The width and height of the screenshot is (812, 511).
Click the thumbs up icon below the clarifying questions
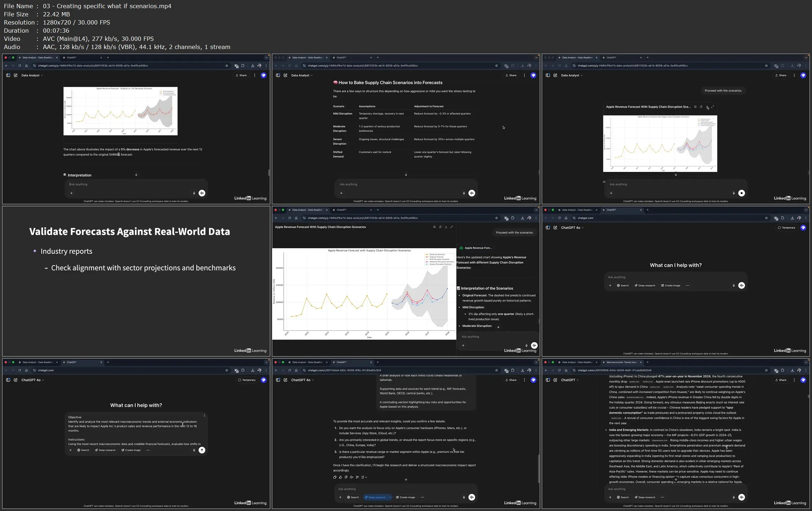click(340, 477)
